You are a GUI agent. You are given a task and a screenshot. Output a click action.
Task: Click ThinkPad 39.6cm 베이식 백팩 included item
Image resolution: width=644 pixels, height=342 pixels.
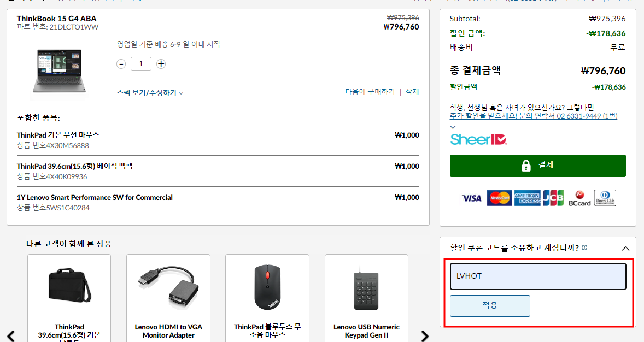click(75, 166)
